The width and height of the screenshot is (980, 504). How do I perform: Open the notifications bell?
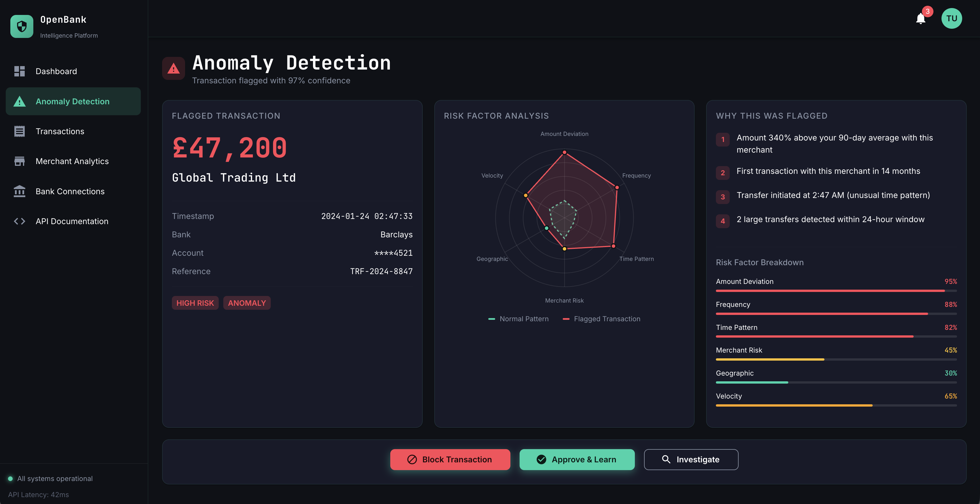921,19
